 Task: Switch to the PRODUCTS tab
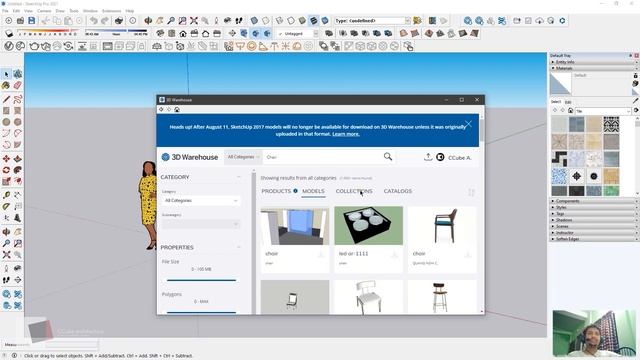tap(276, 191)
